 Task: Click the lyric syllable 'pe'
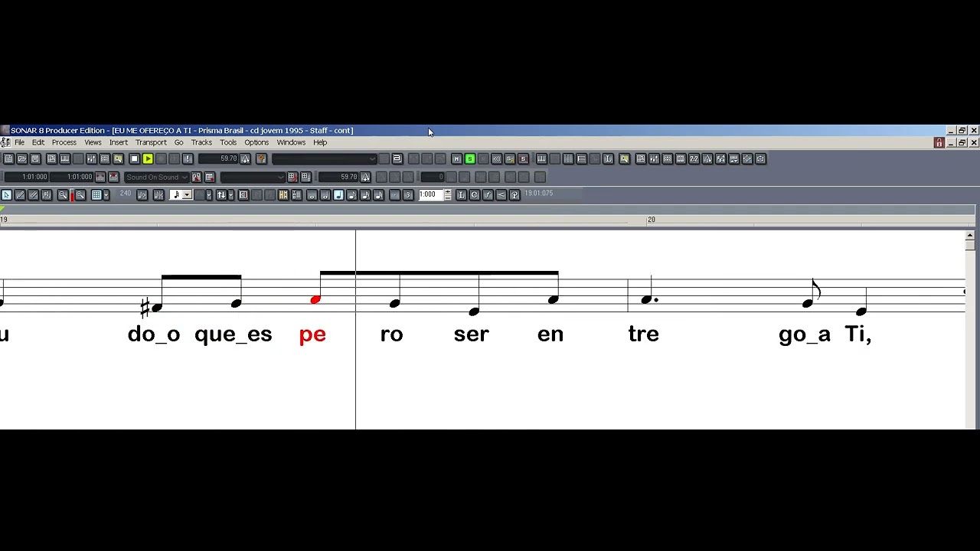(312, 335)
